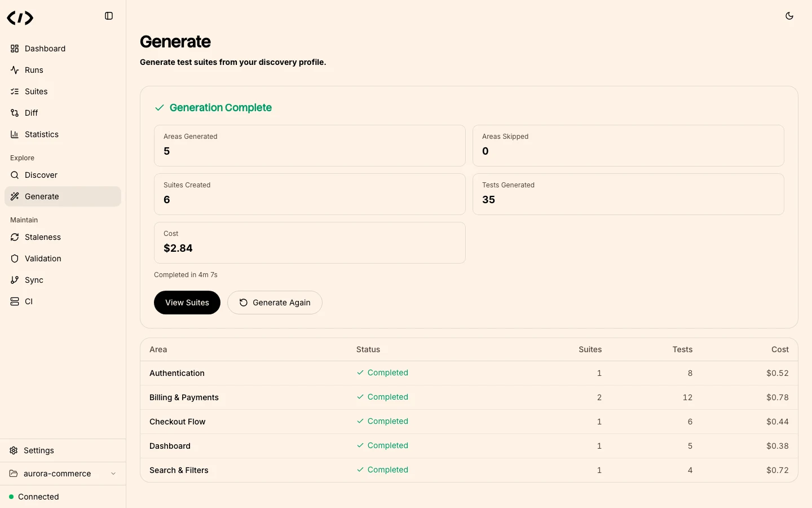Open the Discover search icon
The height and width of the screenshot is (508, 812).
[15, 175]
